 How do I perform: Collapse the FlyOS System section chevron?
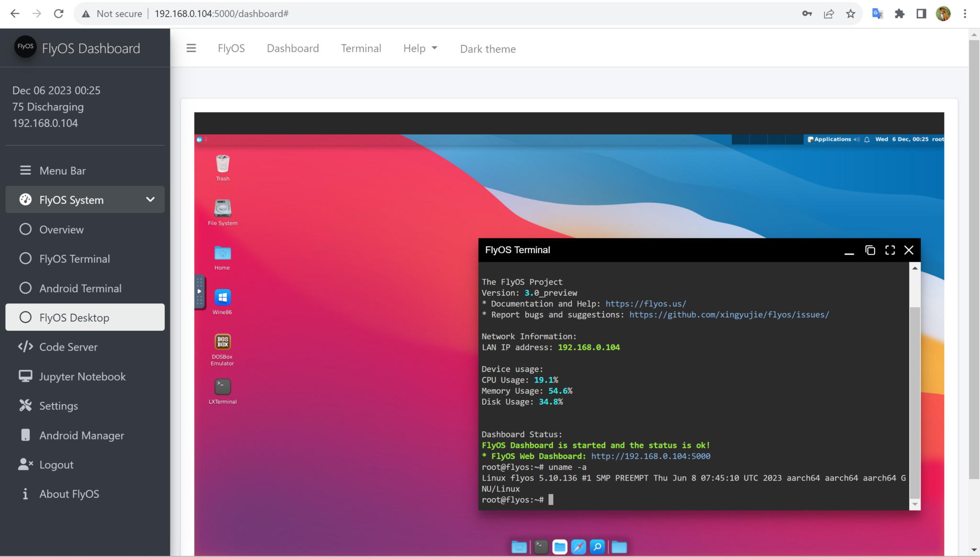coord(150,200)
